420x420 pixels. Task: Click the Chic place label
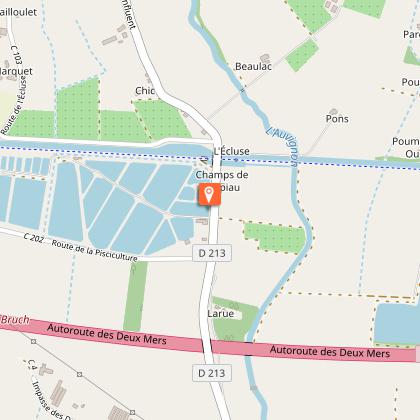145,91
